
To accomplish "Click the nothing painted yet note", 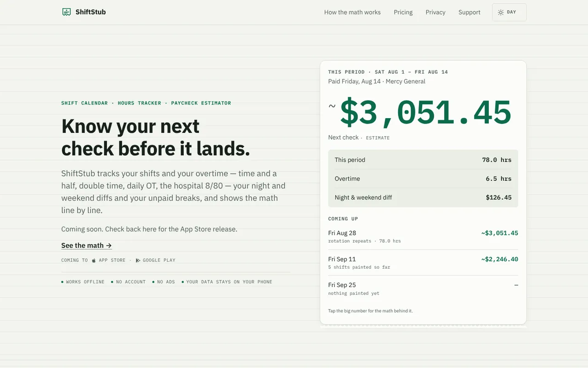I will (x=354, y=293).
